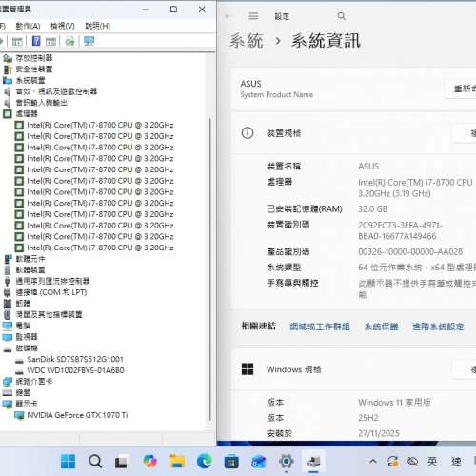Select the 電腦 category
Viewport: 476px width, 476px height.
pos(23,326)
